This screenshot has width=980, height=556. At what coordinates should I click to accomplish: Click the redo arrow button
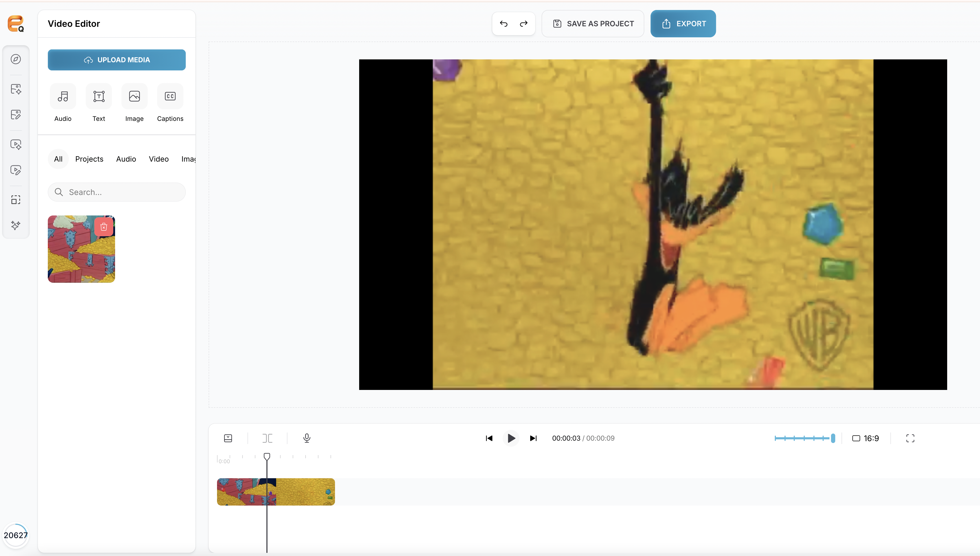tap(523, 24)
